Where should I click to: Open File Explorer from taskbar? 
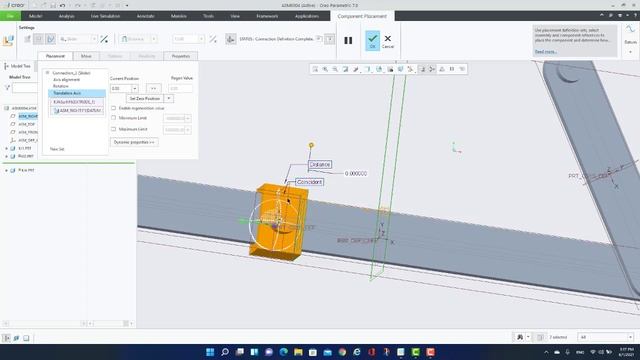pos(298,352)
